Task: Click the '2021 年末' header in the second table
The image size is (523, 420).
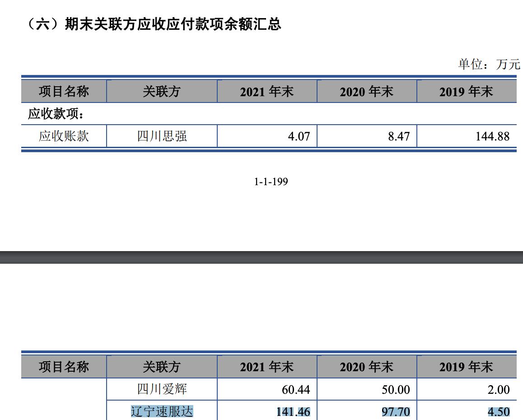Action: pos(267,367)
